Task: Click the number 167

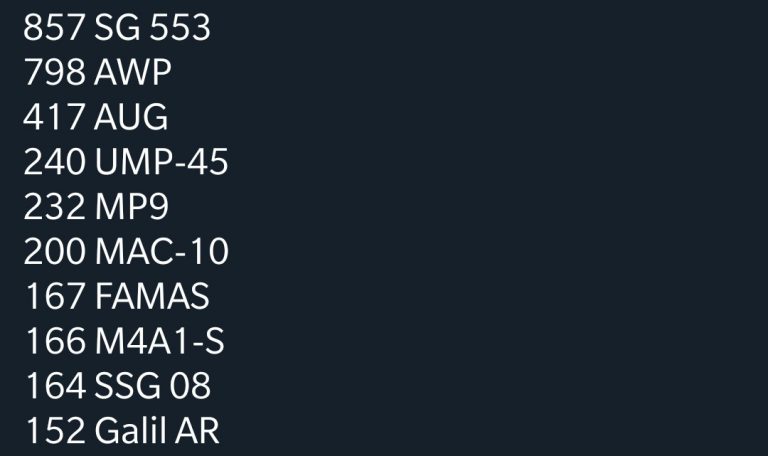Action: 54,297
